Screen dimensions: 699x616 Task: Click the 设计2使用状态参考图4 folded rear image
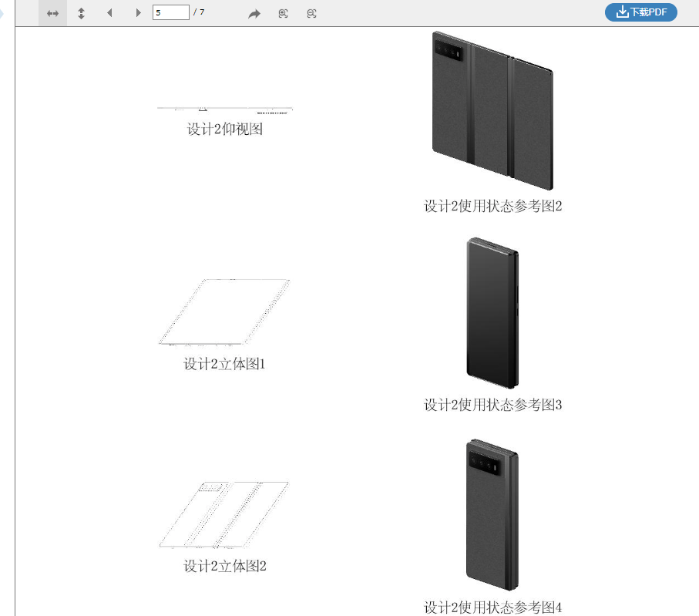point(492,515)
